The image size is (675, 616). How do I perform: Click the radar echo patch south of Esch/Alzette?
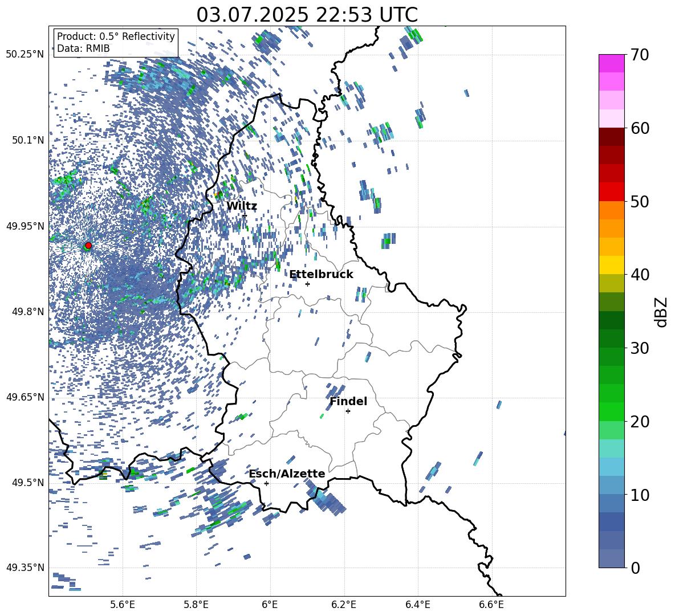(325, 498)
